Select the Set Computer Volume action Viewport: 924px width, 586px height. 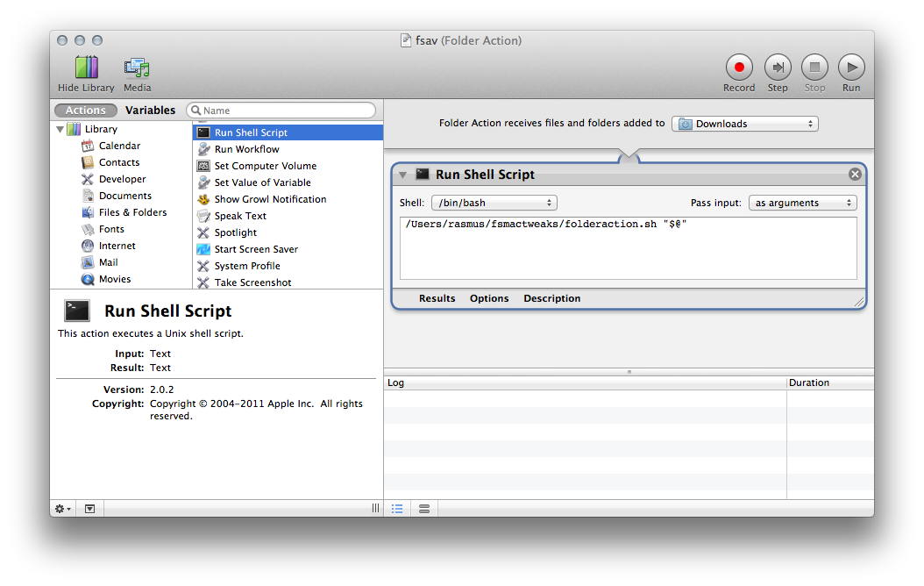coord(288,166)
